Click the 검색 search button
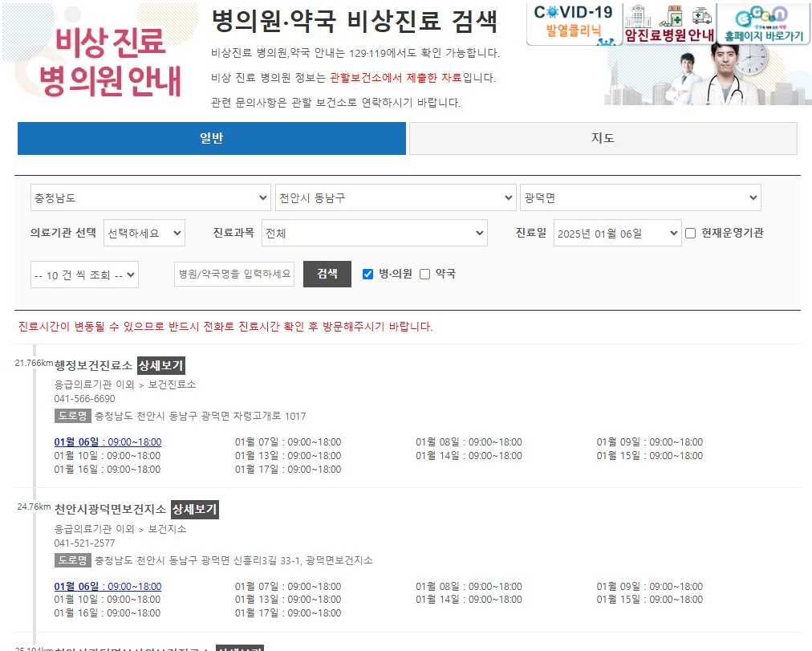 coord(327,274)
